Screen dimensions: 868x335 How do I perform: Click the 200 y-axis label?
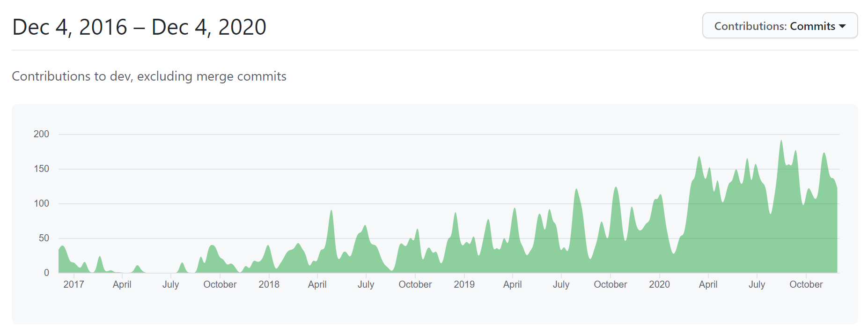[41, 134]
